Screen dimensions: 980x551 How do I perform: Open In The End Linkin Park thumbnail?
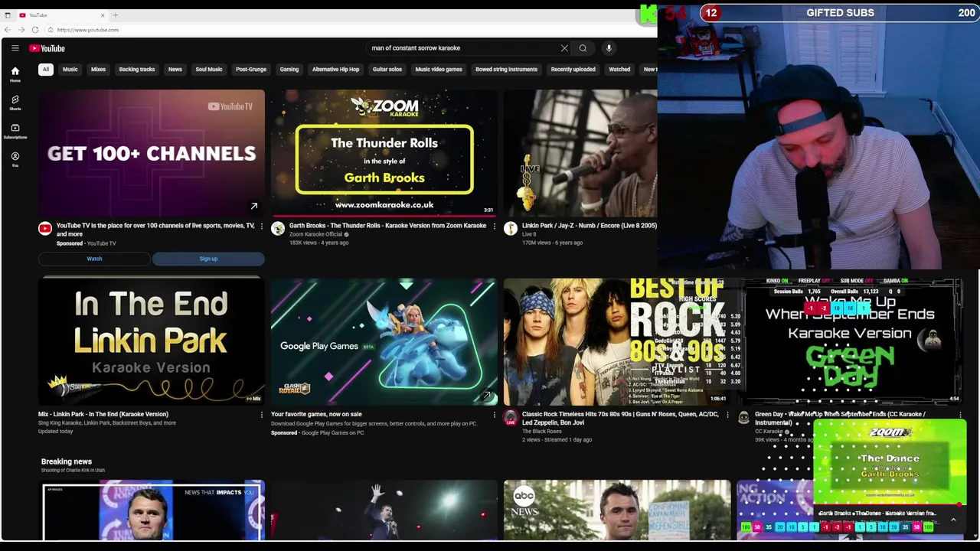coord(152,341)
